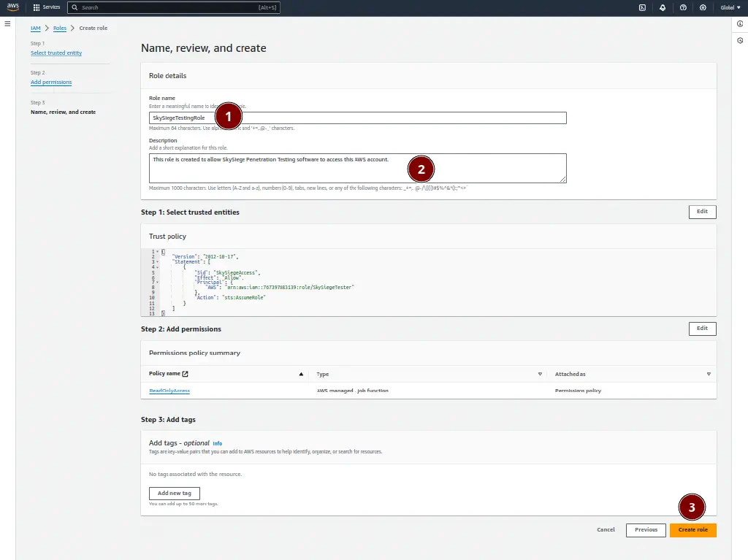The image size is (748, 560).
Task: Click the 'No tags associated with the resource' text
Action: (195, 474)
